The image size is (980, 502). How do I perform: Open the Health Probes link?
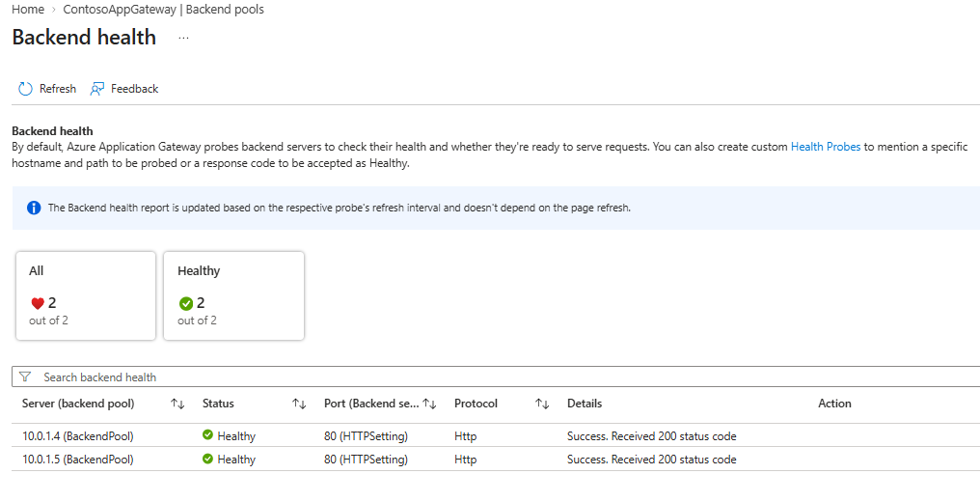pos(826,147)
